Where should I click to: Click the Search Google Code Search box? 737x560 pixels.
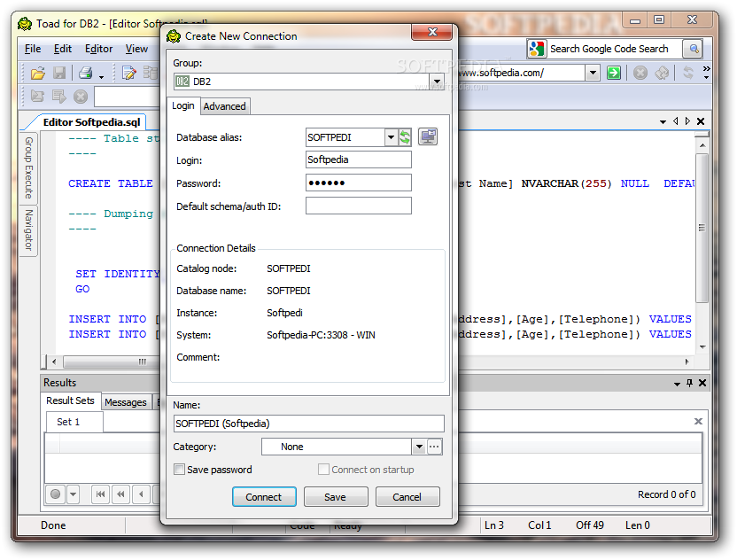pyautogui.click(x=615, y=49)
